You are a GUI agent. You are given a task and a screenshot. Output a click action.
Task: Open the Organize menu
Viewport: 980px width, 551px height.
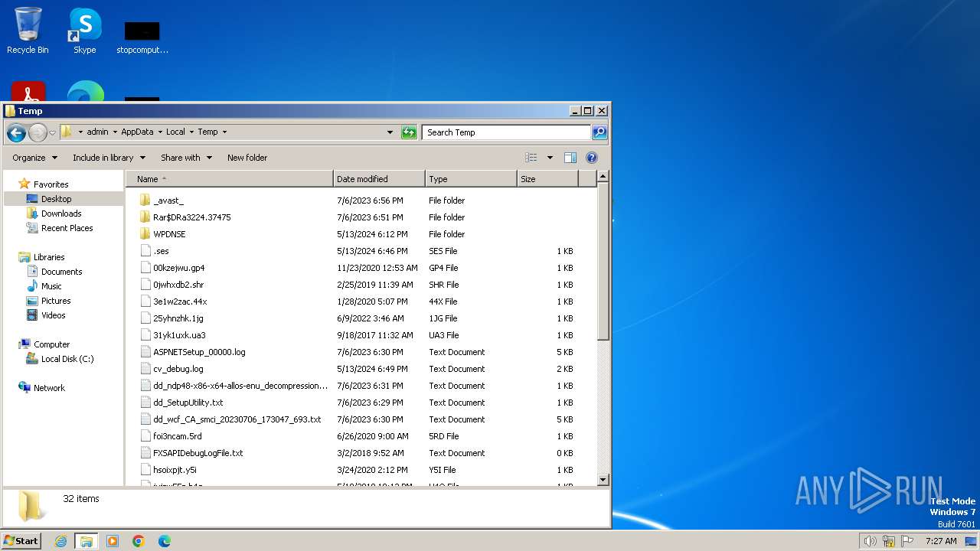[x=34, y=158]
